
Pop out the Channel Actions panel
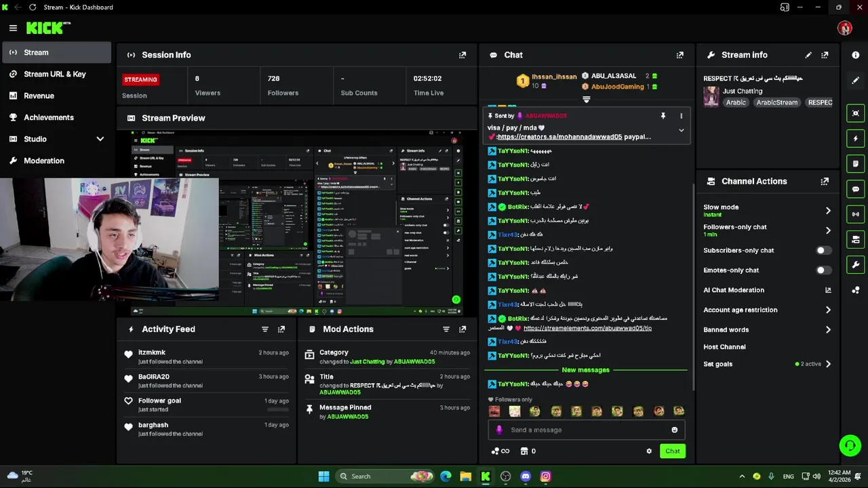click(x=825, y=182)
